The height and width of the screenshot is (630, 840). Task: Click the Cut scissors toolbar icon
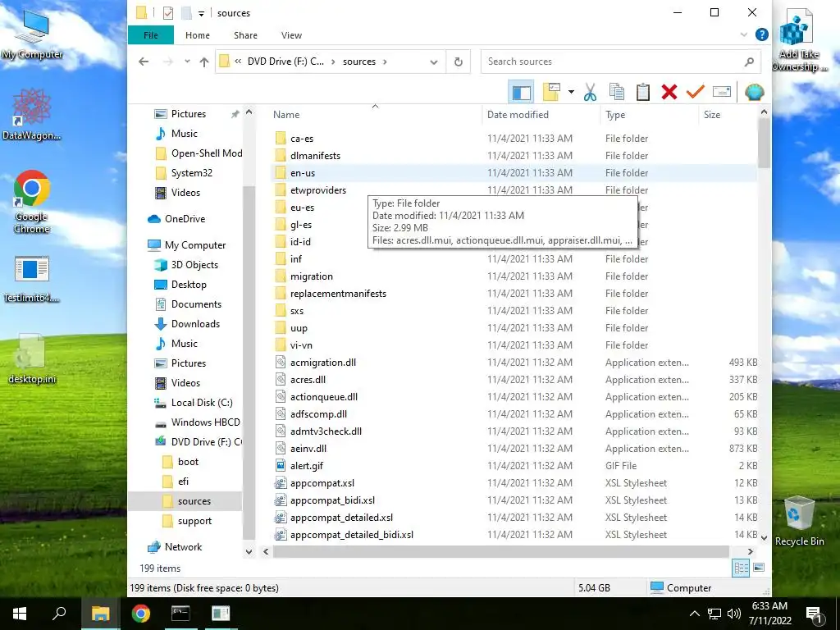pyautogui.click(x=590, y=92)
